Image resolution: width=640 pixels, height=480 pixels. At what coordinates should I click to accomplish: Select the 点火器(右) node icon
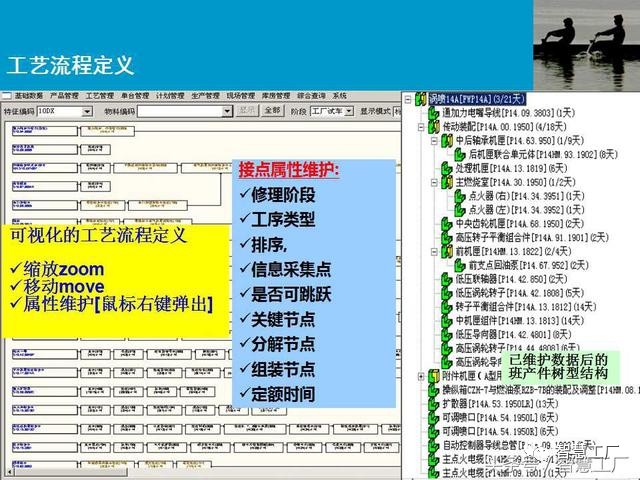[461, 197]
